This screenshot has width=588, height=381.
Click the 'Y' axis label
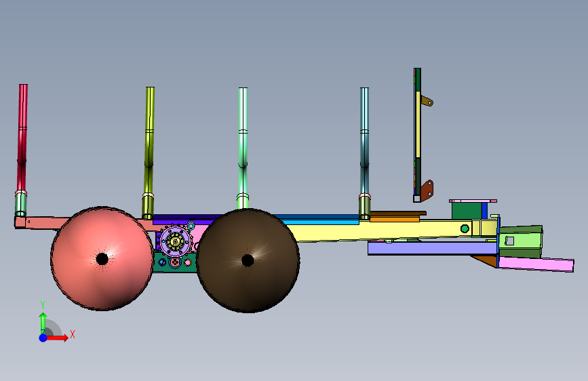pos(43,305)
